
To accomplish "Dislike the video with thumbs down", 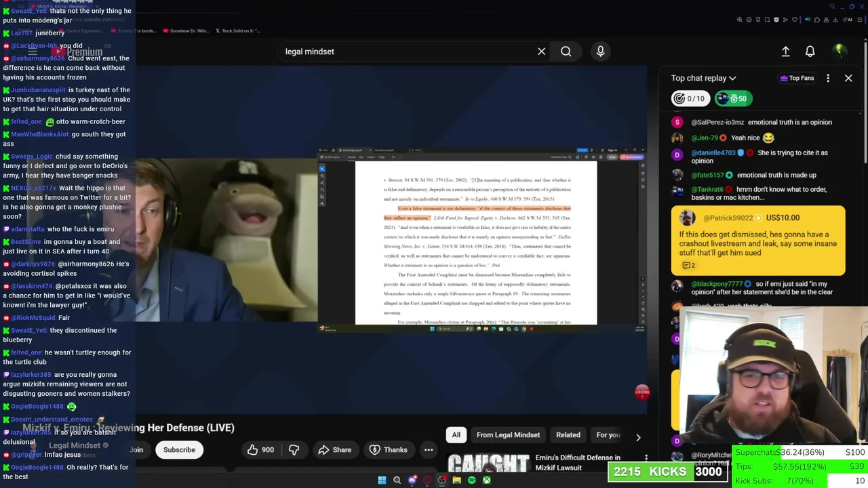I will 294,449.
